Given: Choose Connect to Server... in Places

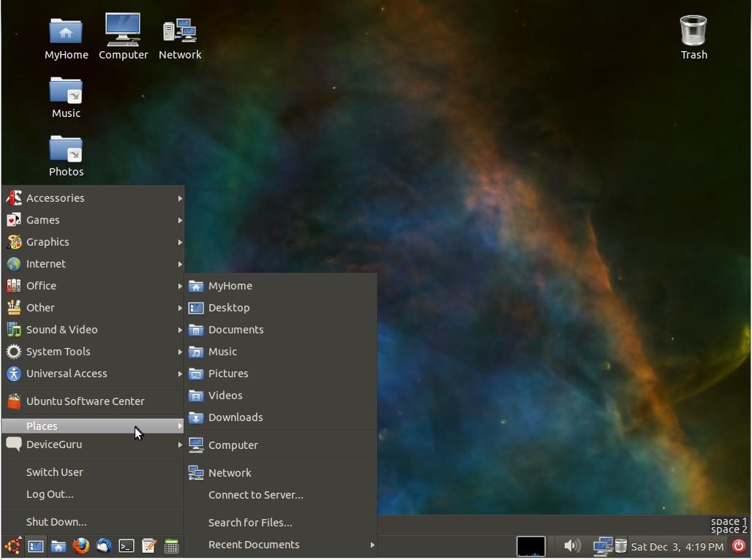Looking at the screenshot, I should point(281,495).
